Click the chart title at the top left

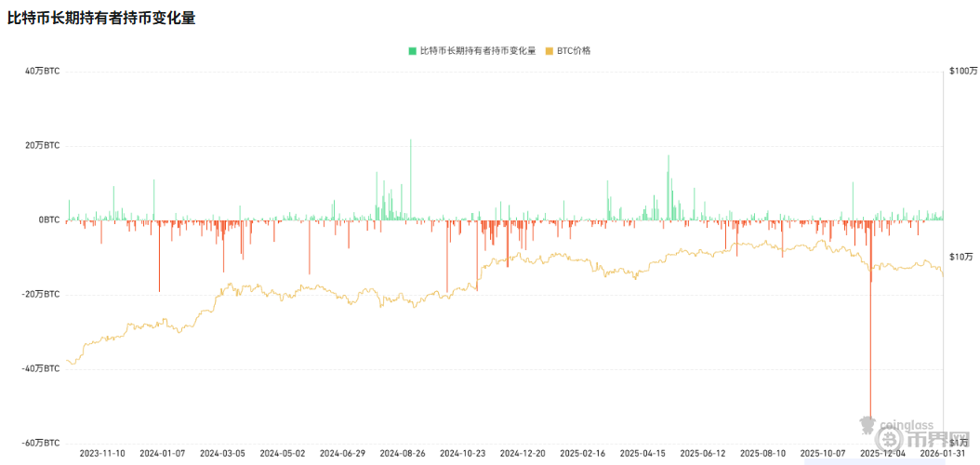click(x=101, y=18)
